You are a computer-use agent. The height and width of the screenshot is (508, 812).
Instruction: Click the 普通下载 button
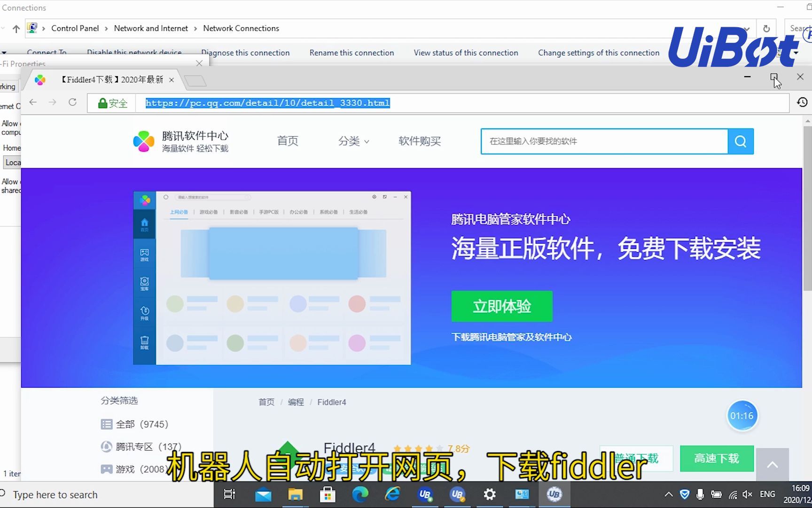pos(637,459)
